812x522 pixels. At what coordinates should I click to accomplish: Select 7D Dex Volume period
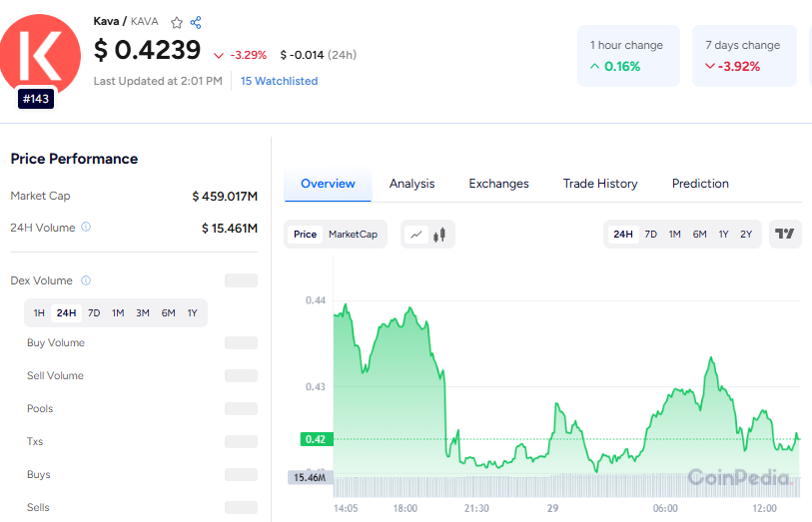94,313
